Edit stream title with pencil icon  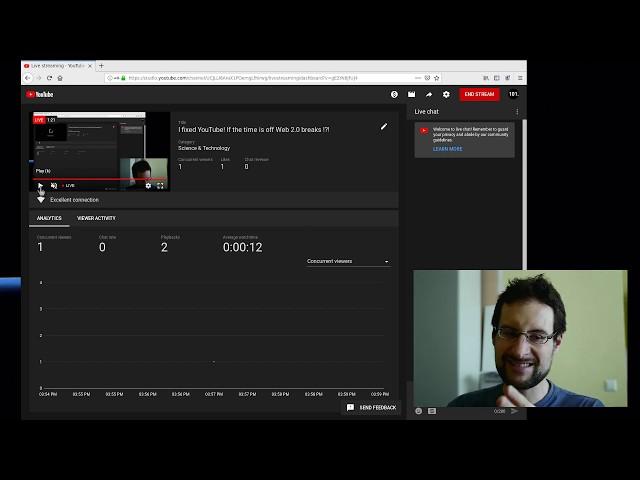pyautogui.click(x=384, y=127)
